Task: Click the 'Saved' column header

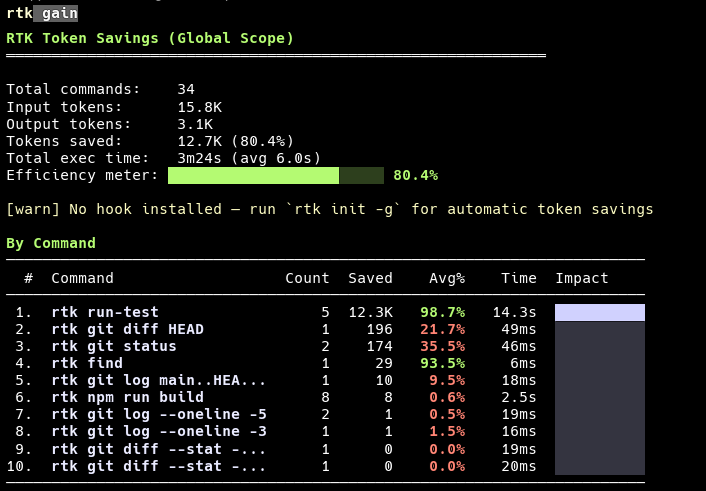Action: [x=371, y=278]
